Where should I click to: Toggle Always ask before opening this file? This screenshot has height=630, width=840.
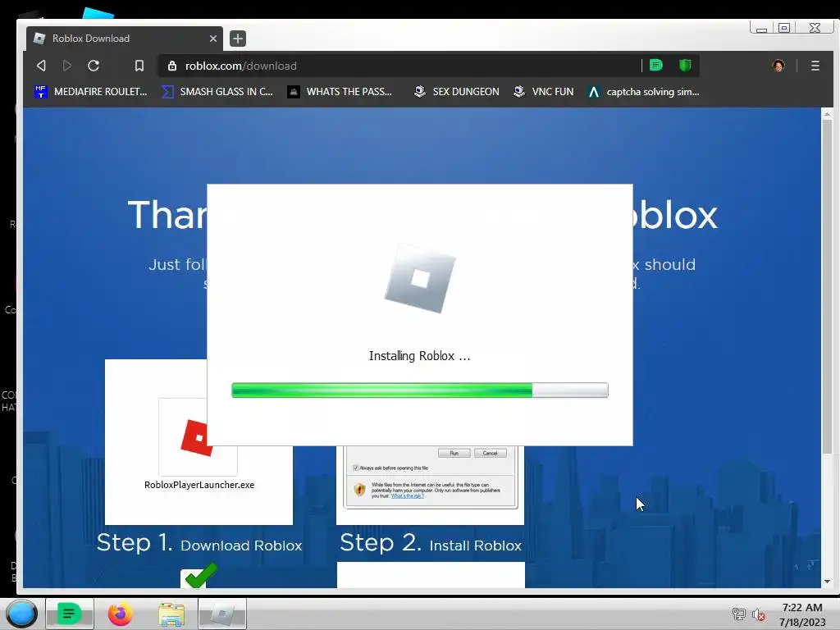point(356,468)
